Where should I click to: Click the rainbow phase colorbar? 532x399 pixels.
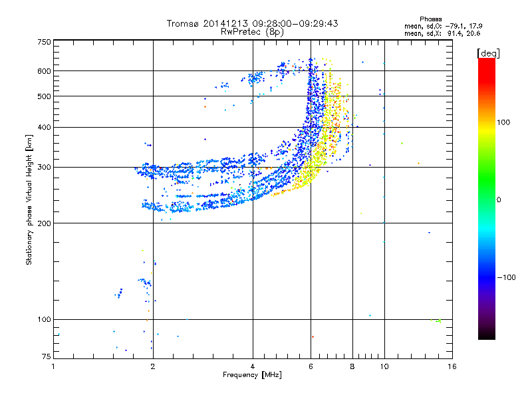click(x=487, y=199)
